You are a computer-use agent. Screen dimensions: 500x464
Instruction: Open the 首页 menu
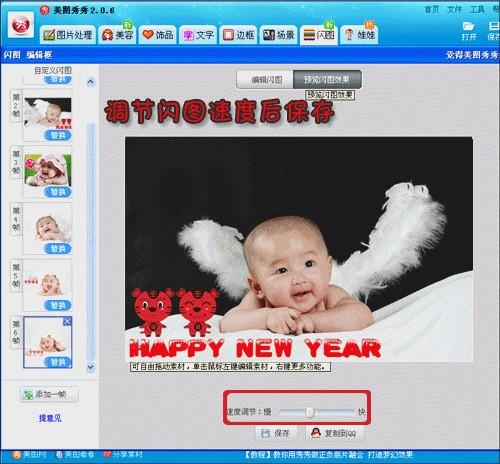click(432, 9)
